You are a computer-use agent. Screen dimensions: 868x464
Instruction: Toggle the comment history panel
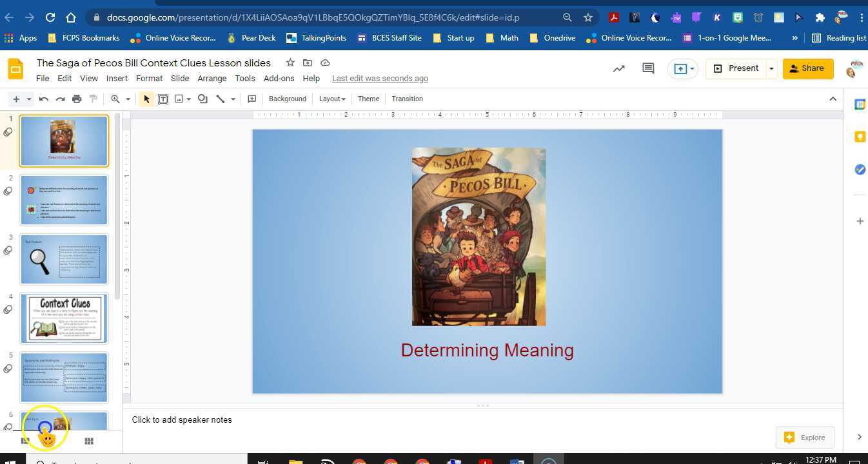tap(647, 68)
